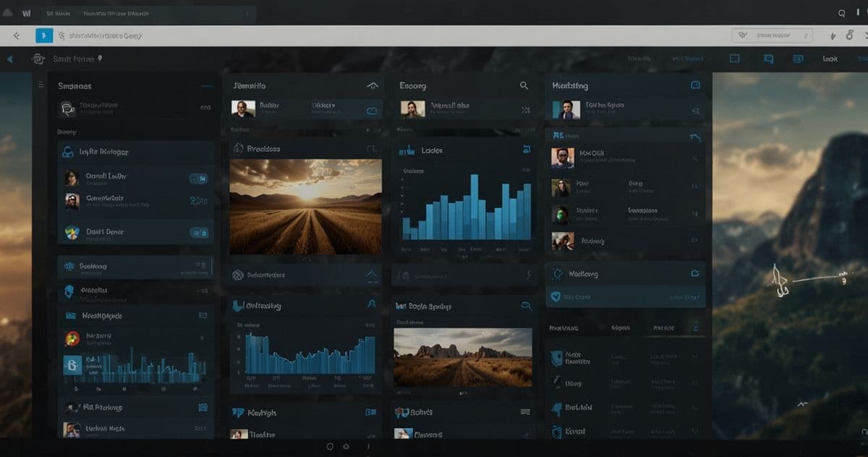Click the blue picture icon in the header
This screenshot has width=868, height=457.
pos(799,59)
